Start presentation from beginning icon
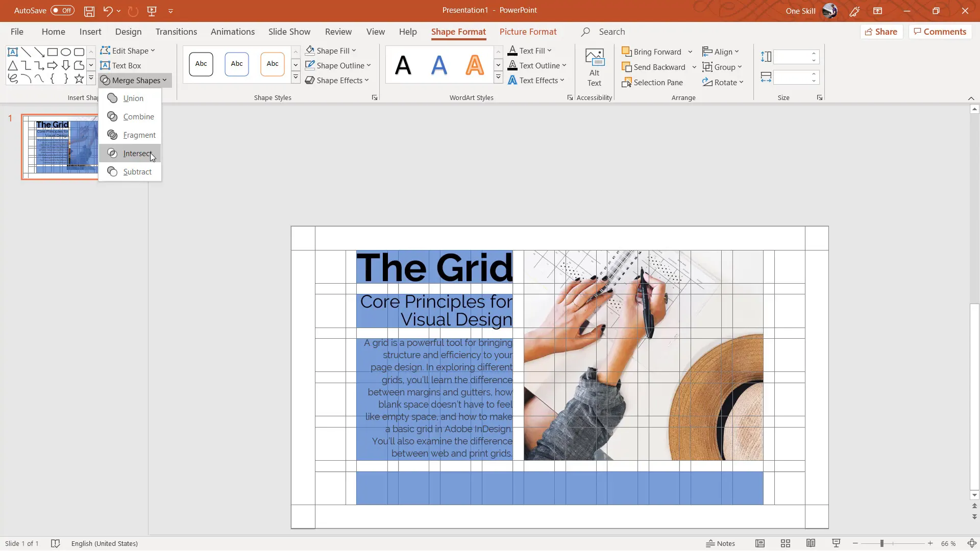 pyautogui.click(x=152, y=11)
